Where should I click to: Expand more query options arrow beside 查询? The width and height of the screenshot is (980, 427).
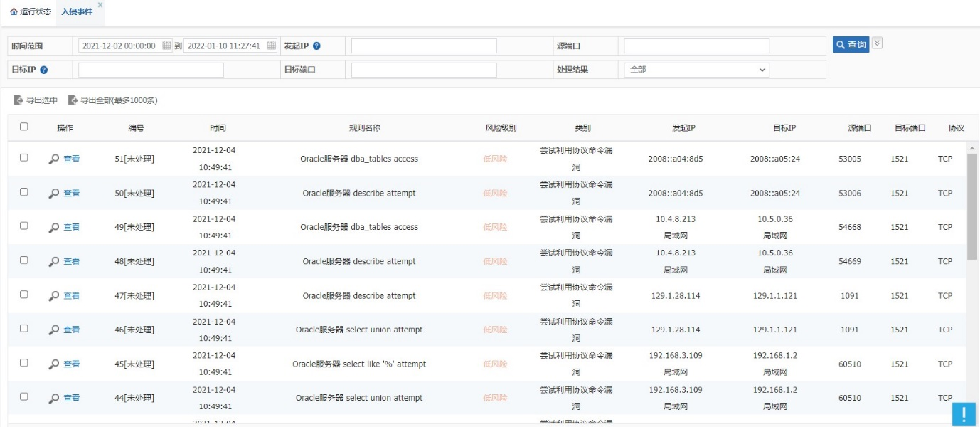point(877,43)
